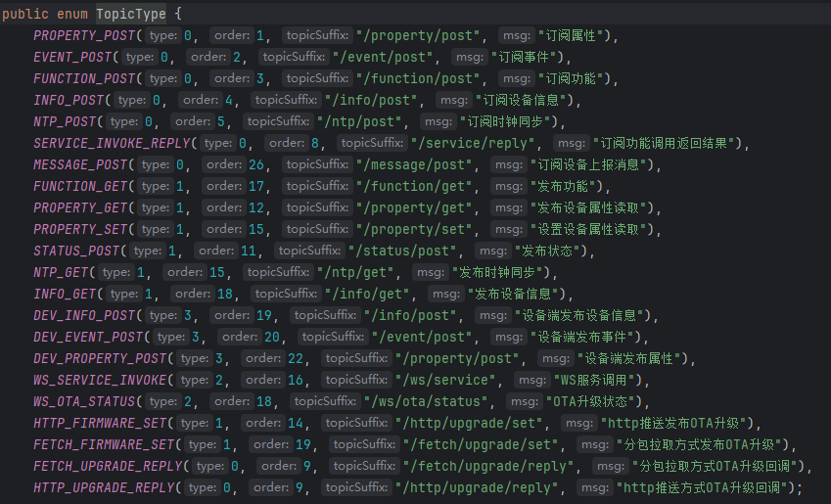Select the DEV_EVENT_POST enum constant

(88, 337)
